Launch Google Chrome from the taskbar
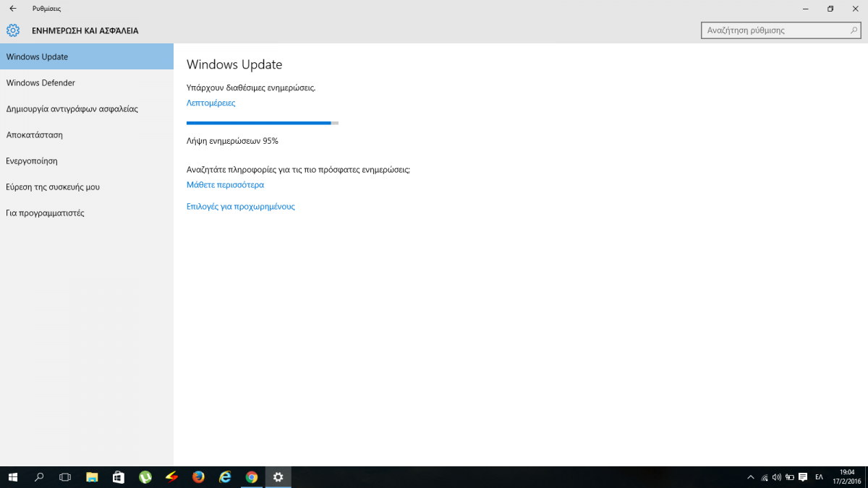Viewport: 868px width, 488px height. pyautogui.click(x=252, y=477)
